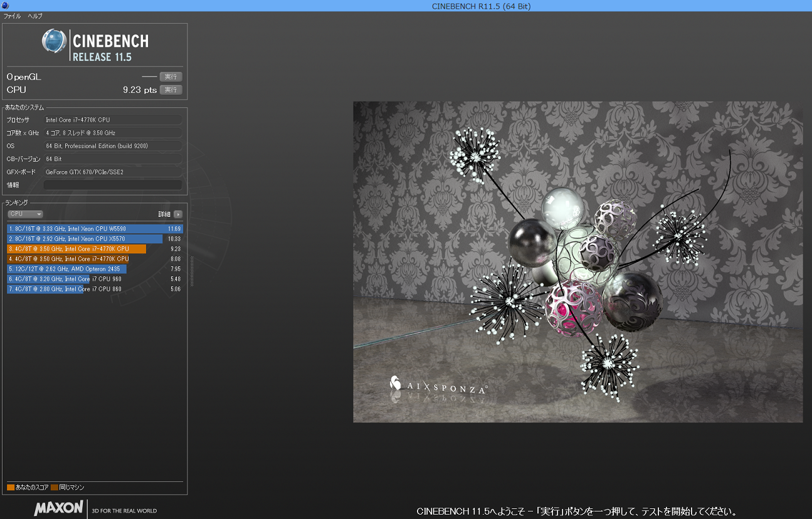This screenshot has height=519, width=812.
Task: Run the OpenGL benchmark with its 実行 button
Action: tap(171, 76)
